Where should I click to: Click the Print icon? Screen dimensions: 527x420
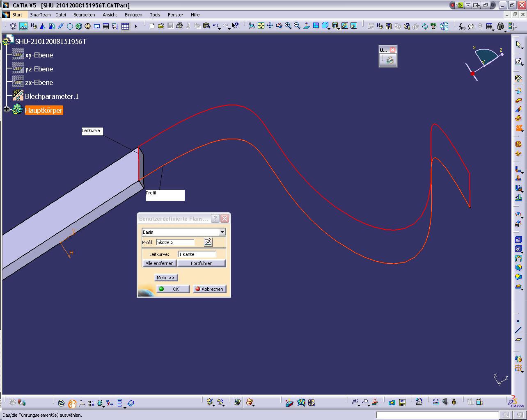(179, 26)
